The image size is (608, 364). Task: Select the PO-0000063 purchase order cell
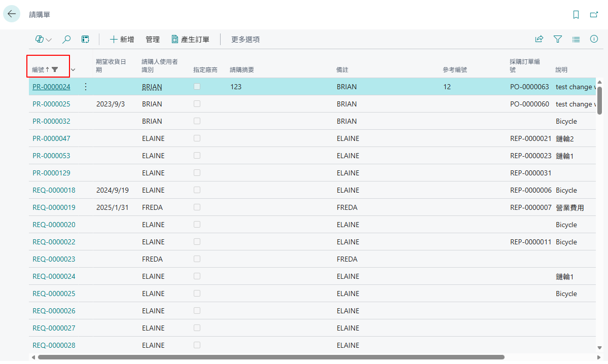(x=530, y=87)
